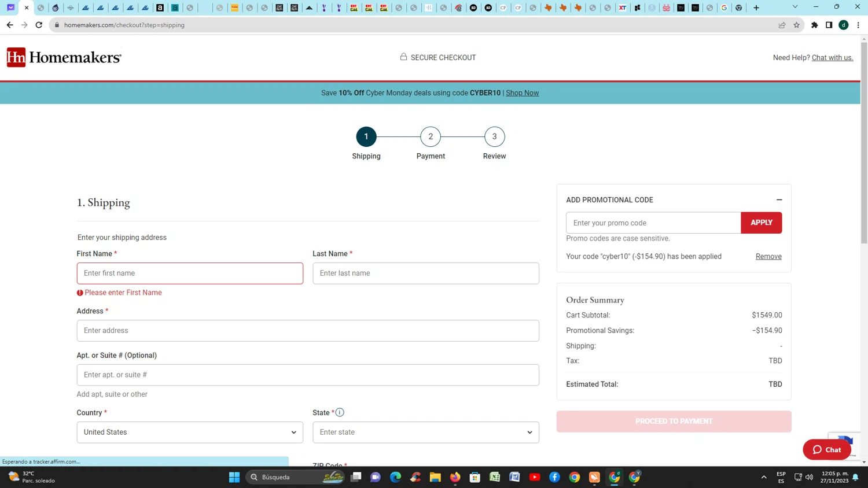
Task: Click the browser forward arrow
Action: point(24,25)
